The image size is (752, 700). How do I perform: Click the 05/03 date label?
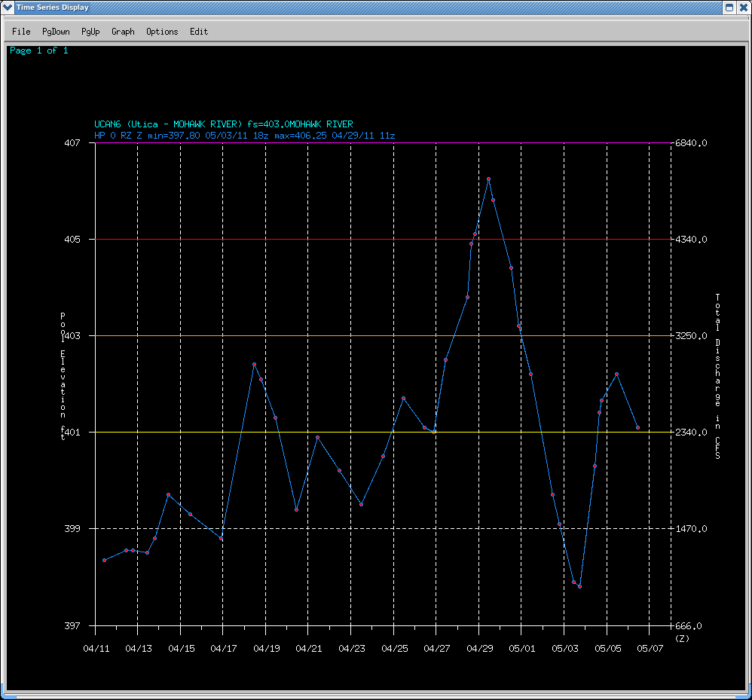pos(565,649)
